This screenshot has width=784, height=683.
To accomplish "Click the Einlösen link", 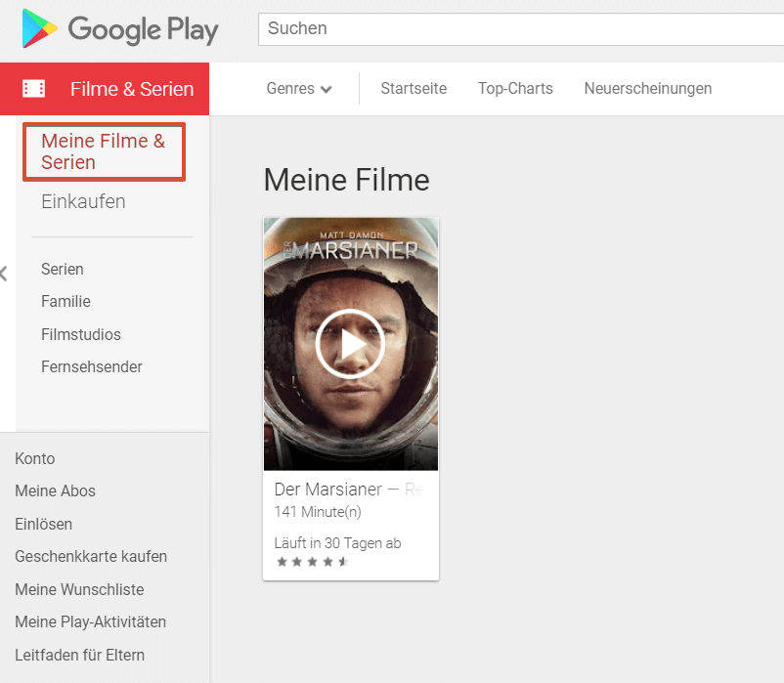I will click(43, 524).
